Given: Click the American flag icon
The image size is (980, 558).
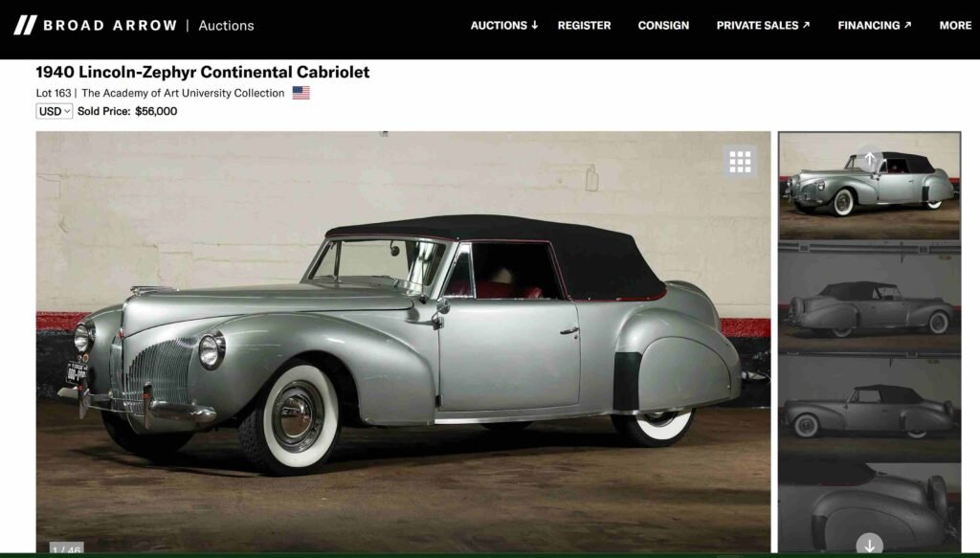Looking at the screenshot, I should [x=301, y=93].
